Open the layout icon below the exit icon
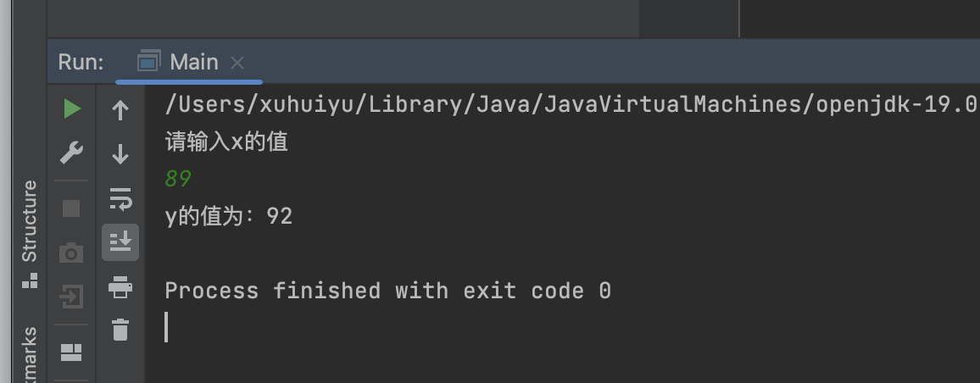Screen dimensions: 980x383 click(x=72, y=351)
